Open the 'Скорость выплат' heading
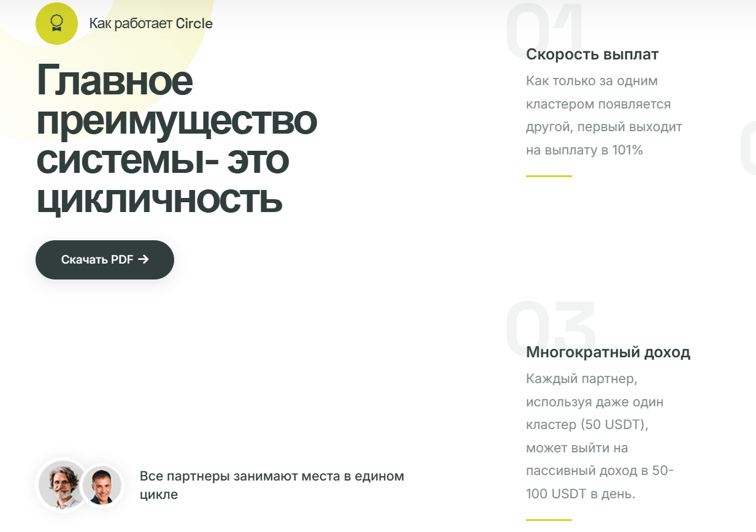The width and height of the screenshot is (756, 532). pos(592,55)
